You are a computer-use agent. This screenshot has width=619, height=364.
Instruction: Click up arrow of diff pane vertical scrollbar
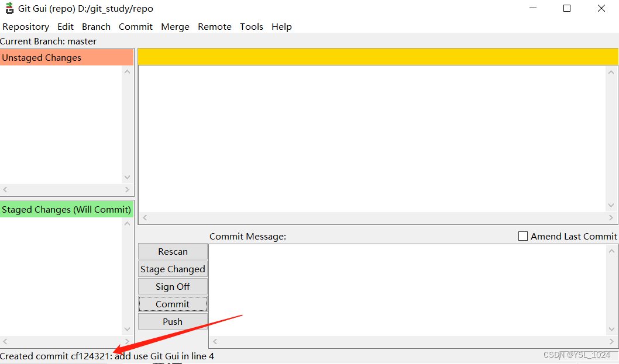(611, 72)
